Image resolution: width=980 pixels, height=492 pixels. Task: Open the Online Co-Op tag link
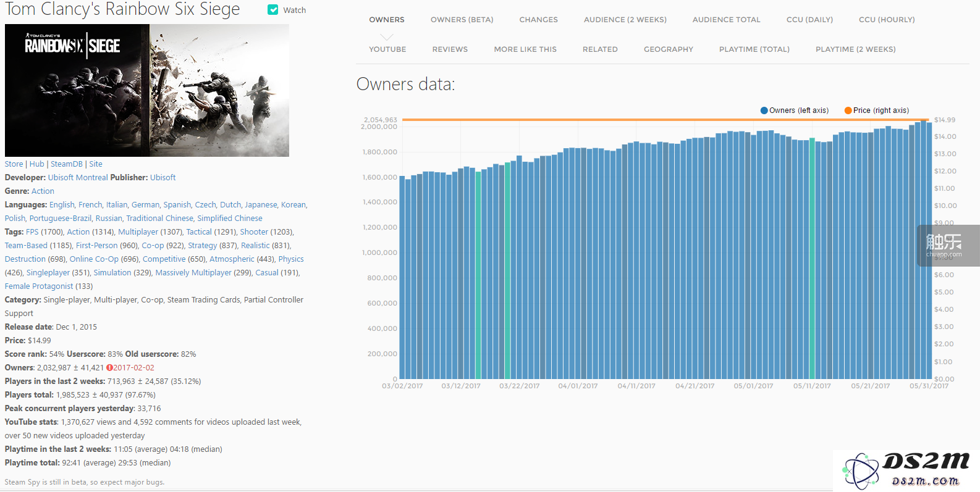[94, 259]
